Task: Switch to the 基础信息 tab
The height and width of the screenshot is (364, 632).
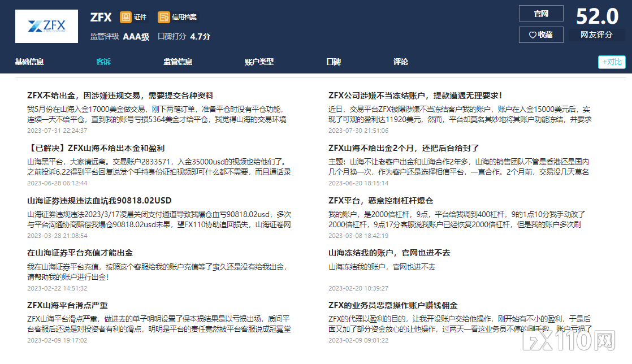Action: tap(29, 62)
